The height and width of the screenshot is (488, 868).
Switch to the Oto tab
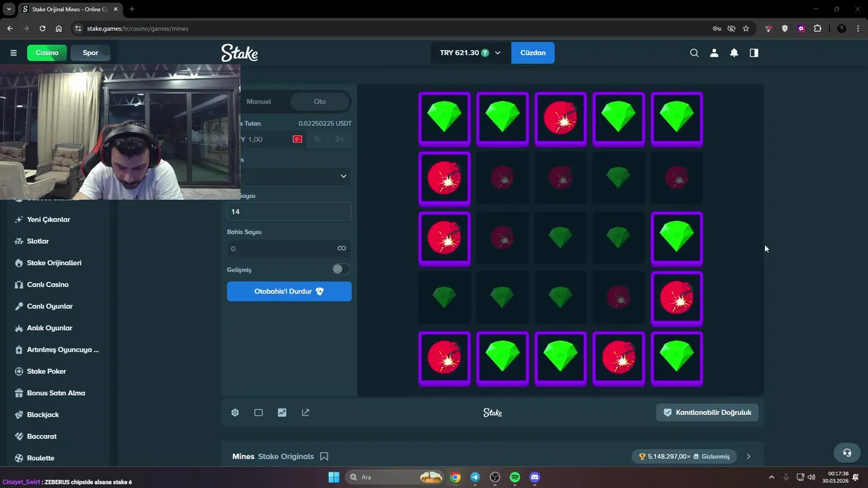pyautogui.click(x=319, y=102)
